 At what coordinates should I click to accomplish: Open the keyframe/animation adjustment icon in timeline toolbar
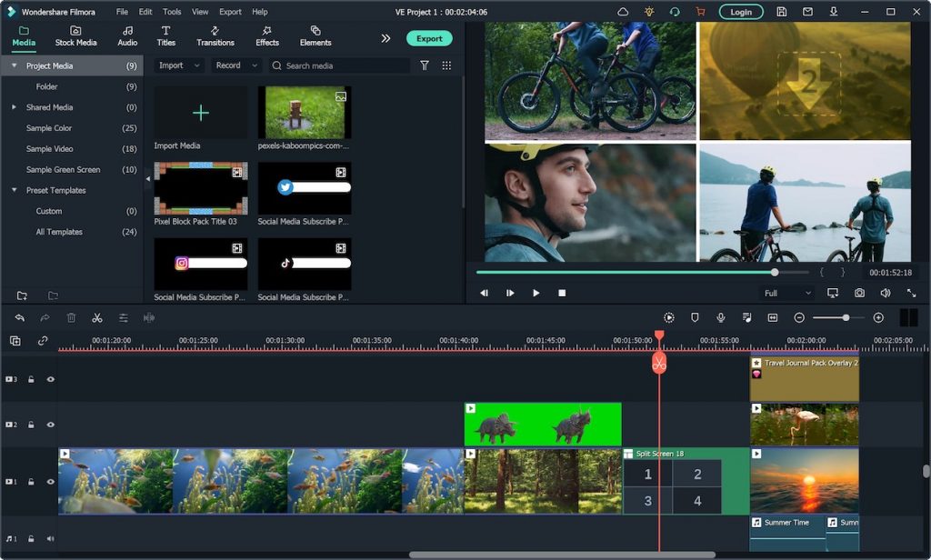pyautogui.click(x=124, y=318)
